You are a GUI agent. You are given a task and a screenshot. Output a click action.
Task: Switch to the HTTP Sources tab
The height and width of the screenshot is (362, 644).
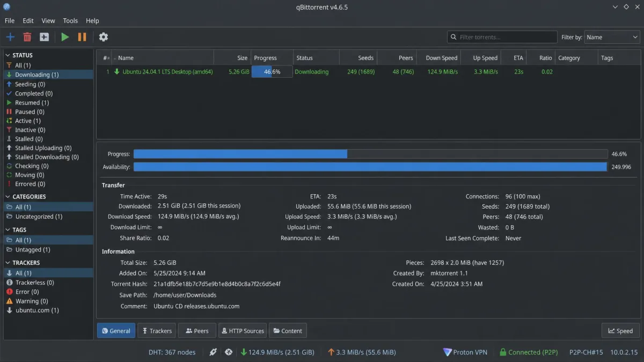243,331
